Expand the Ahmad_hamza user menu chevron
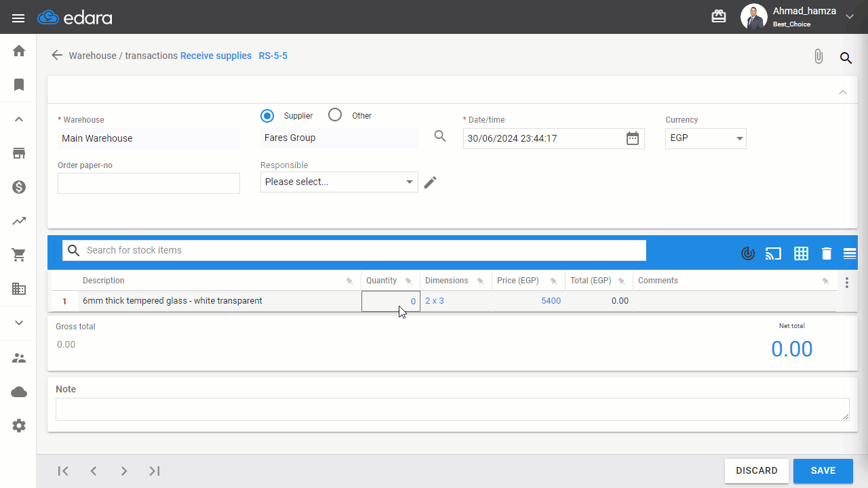Image resolution: width=868 pixels, height=488 pixels. pyautogui.click(x=850, y=17)
